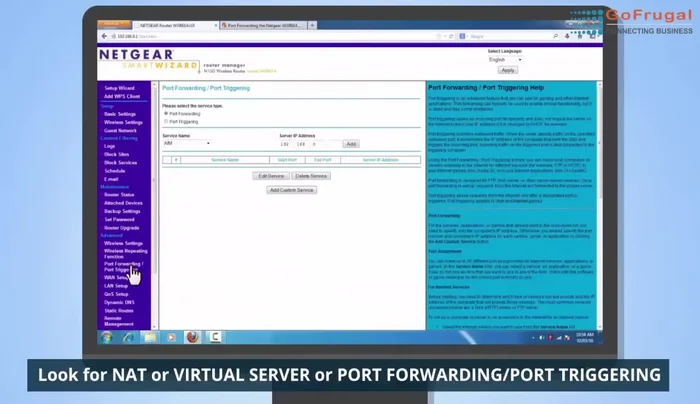Open the Firefox downloads arrow icon
700x404 pixels.
coord(567,36)
